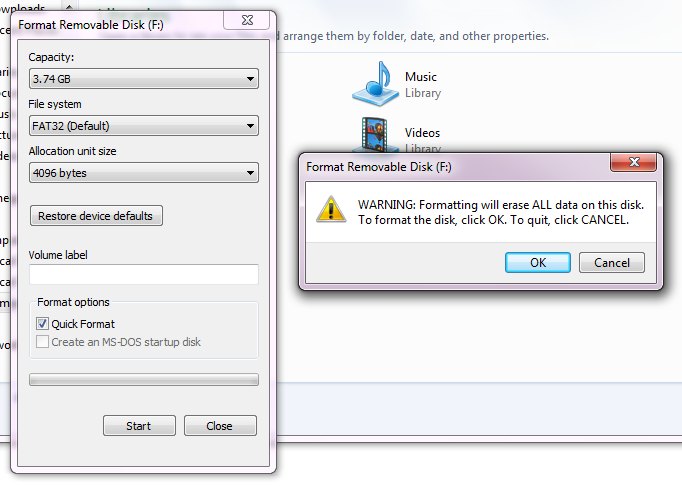This screenshot has width=682, height=486.
Task: Click the yellow warning triangle icon
Action: pyautogui.click(x=330, y=207)
